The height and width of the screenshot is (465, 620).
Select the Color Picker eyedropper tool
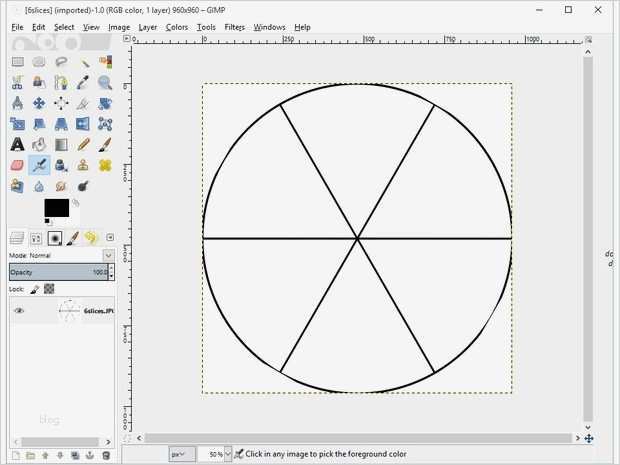83,83
